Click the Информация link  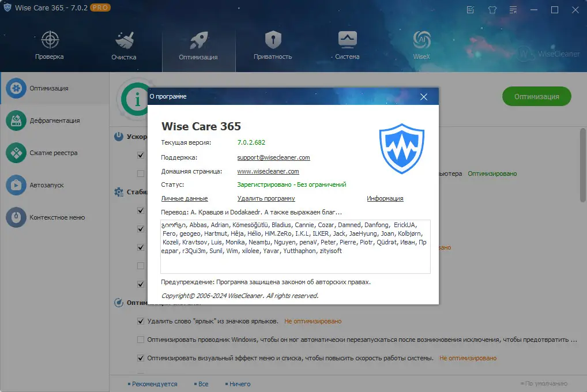[x=385, y=198]
